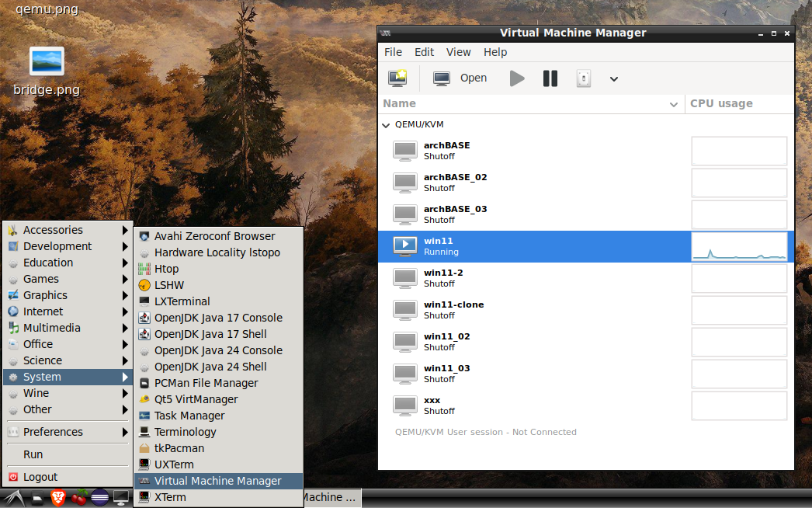812x508 pixels.
Task: Click the Brave browser icon in taskbar
Action: (x=58, y=498)
